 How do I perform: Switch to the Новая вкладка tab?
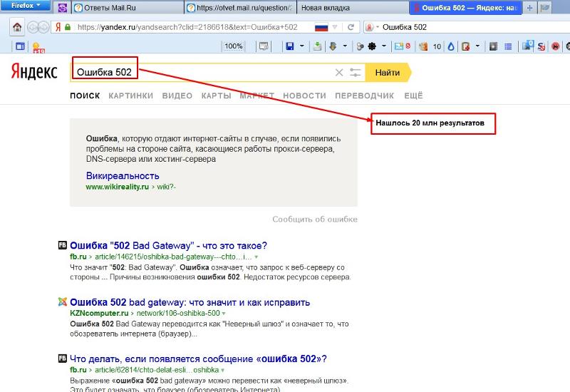353,8
